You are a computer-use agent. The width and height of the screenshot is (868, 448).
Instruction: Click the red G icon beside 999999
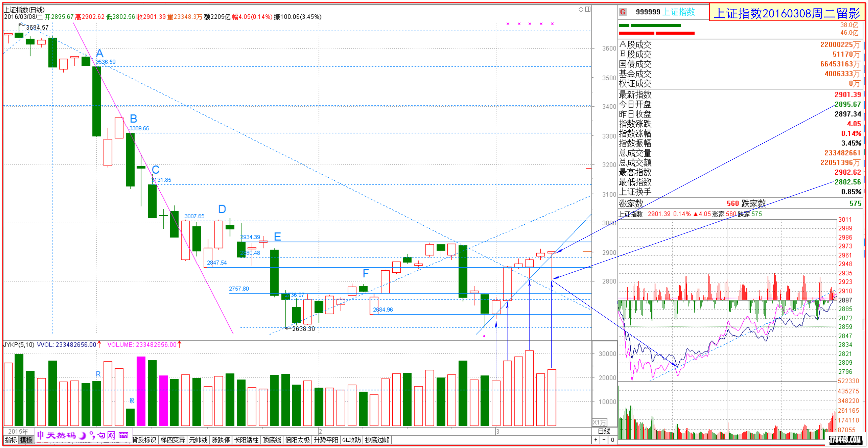click(623, 12)
